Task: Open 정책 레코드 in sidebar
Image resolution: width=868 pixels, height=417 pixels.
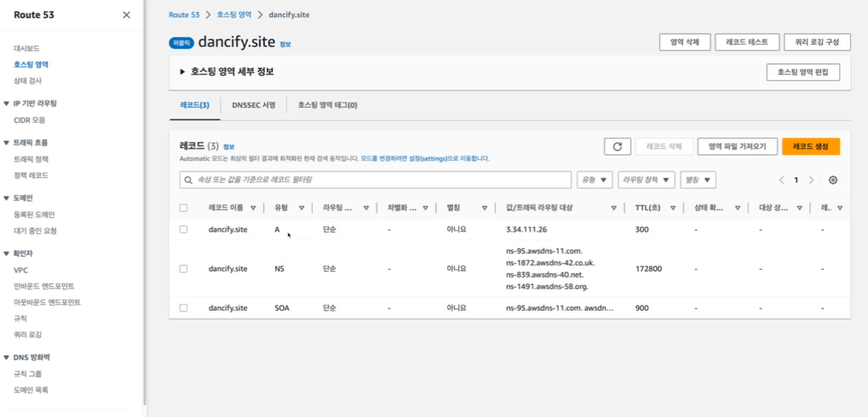Action: coord(31,176)
